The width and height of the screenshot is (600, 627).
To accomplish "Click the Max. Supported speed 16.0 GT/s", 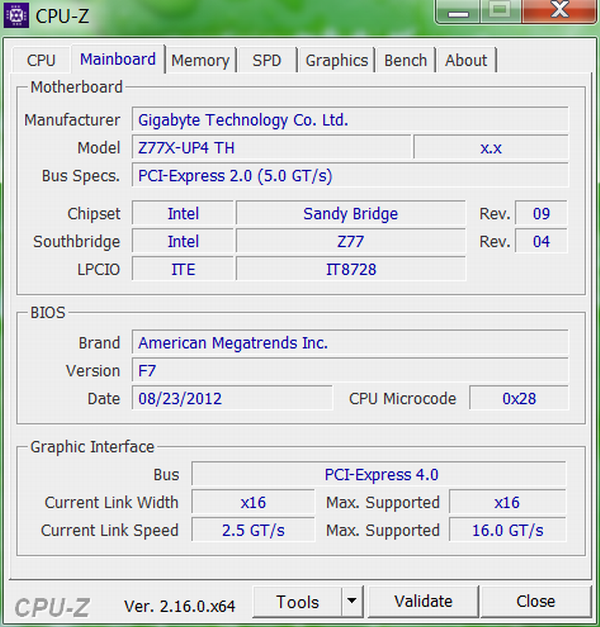I will point(507,531).
